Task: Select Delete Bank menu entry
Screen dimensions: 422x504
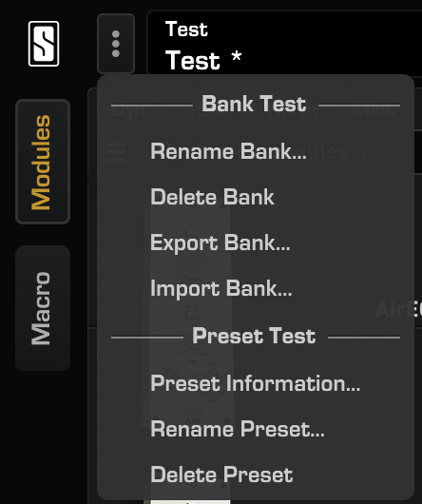Action: coord(212,197)
